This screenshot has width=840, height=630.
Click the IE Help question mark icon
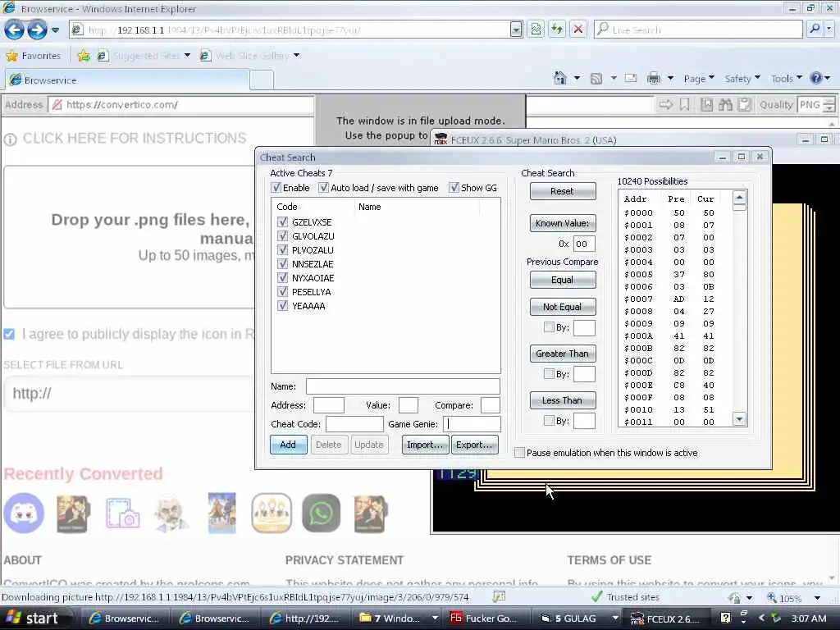click(x=816, y=78)
